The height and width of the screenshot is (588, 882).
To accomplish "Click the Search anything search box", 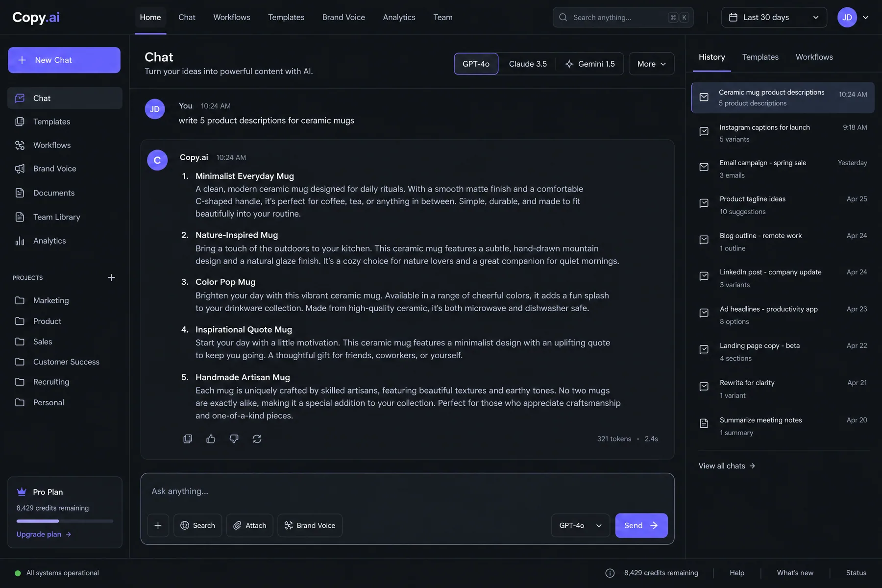I will (x=623, y=17).
